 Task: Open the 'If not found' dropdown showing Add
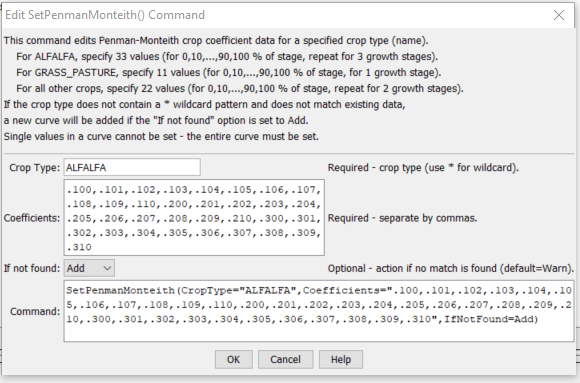(x=89, y=268)
